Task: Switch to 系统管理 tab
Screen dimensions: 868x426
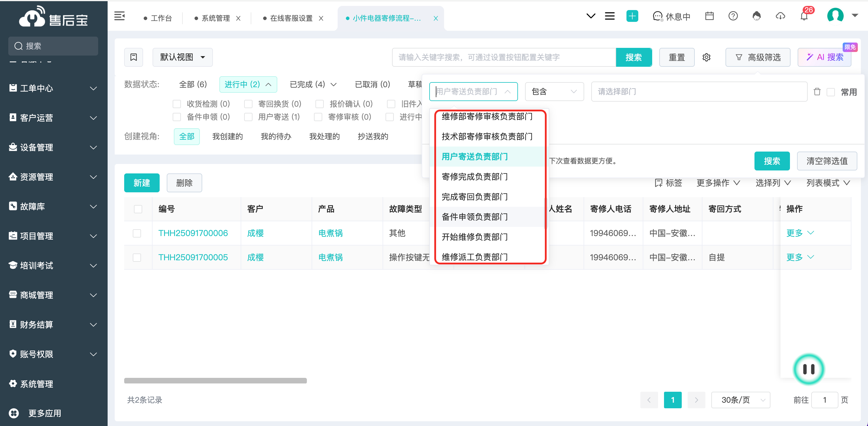Action: coord(215,18)
